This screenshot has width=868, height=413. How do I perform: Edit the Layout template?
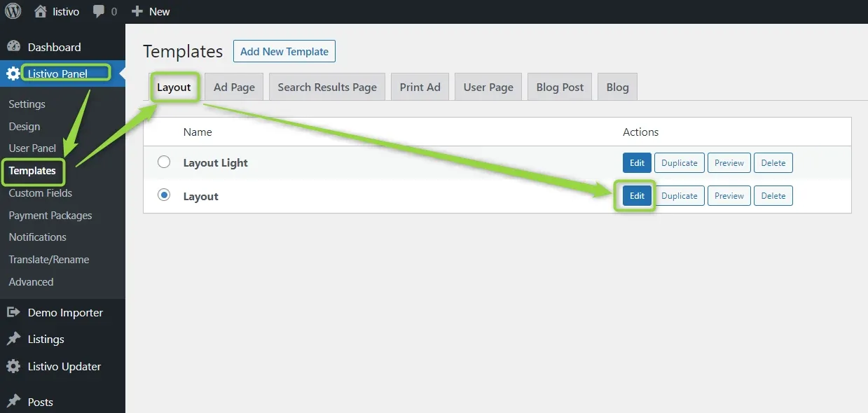[x=637, y=196]
